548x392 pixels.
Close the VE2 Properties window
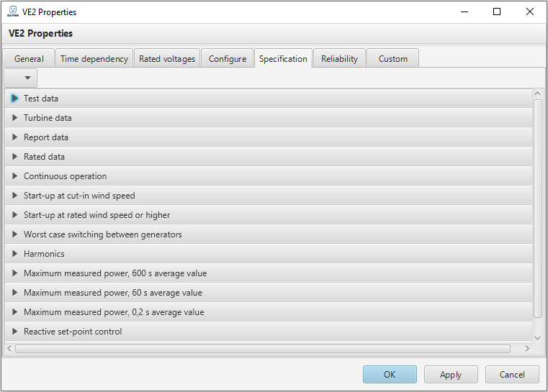pyautogui.click(x=530, y=12)
